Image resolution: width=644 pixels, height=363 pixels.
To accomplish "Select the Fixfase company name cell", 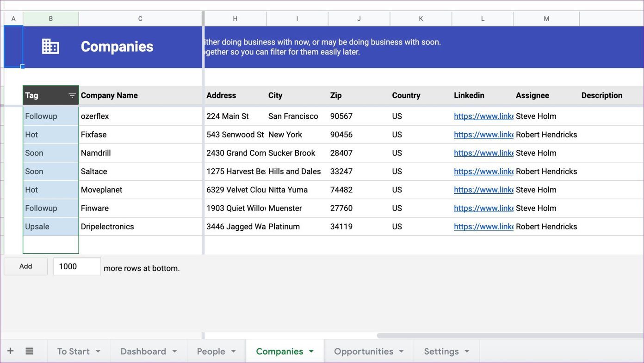I will (x=141, y=135).
